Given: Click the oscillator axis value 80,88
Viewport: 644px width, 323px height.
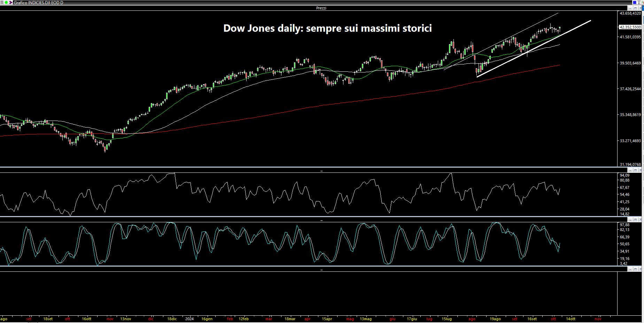Looking at the screenshot, I should pyautogui.click(x=624, y=180).
